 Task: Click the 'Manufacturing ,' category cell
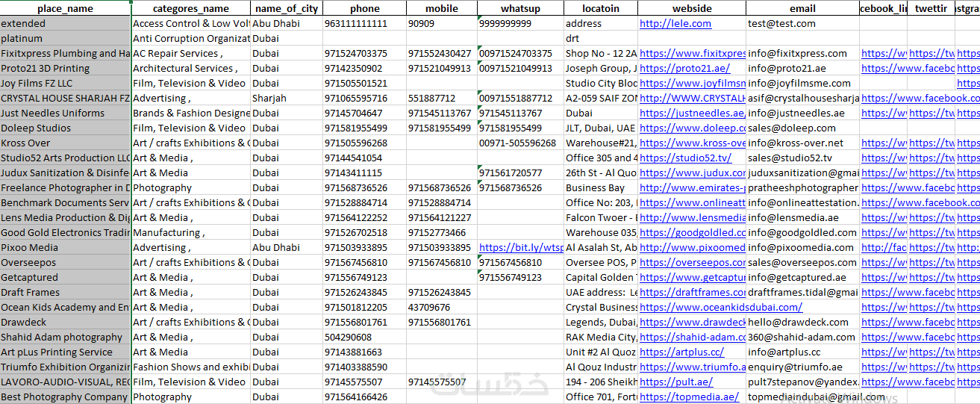[x=191, y=232]
